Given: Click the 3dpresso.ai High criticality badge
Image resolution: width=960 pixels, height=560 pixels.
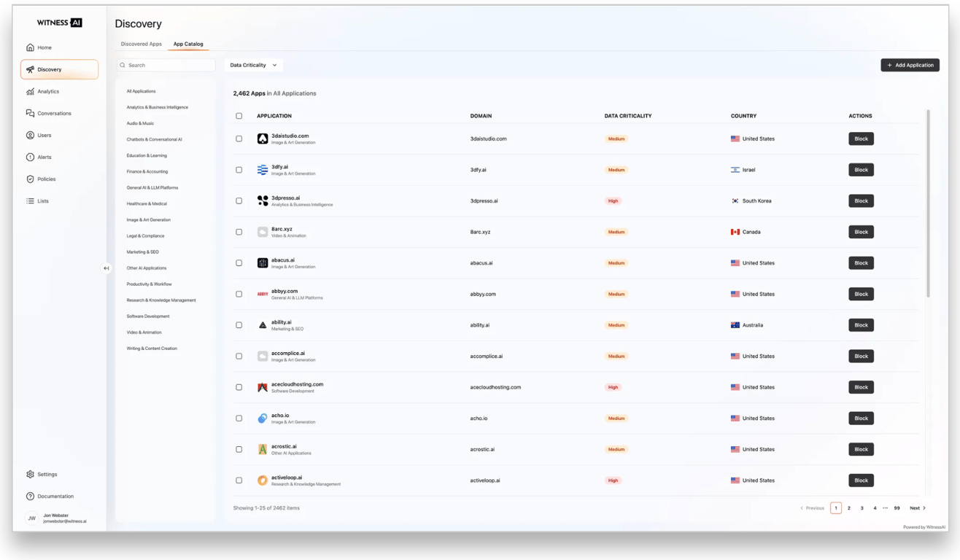Looking at the screenshot, I should (613, 201).
